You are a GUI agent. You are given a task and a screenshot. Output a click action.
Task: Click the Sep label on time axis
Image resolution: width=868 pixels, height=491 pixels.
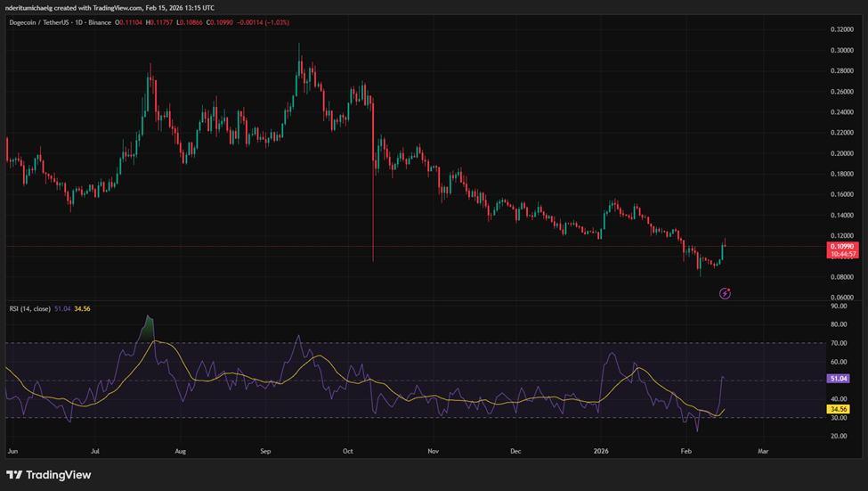coord(264,451)
